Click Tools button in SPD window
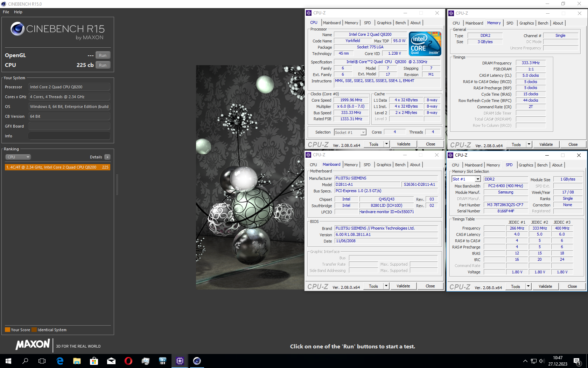This screenshot has width=588, height=368. pos(516,286)
